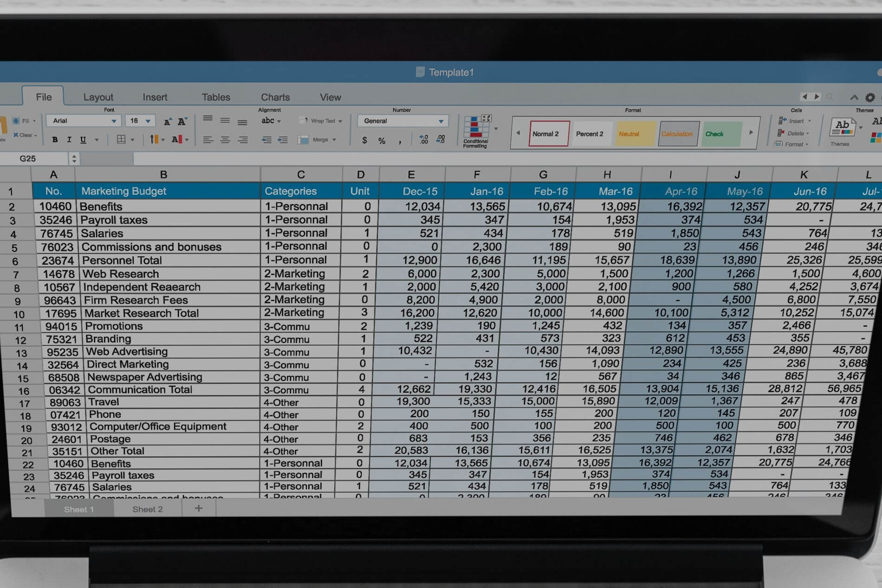882x588 pixels.
Task: Click the align text right icon
Action: pos(242,140)
